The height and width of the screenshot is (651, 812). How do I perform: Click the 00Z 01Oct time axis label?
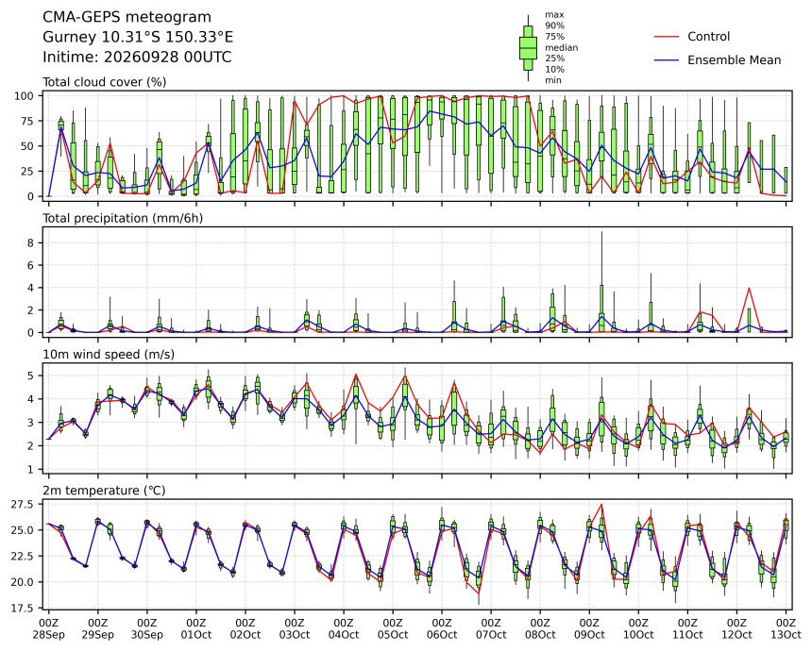(196, 628)
